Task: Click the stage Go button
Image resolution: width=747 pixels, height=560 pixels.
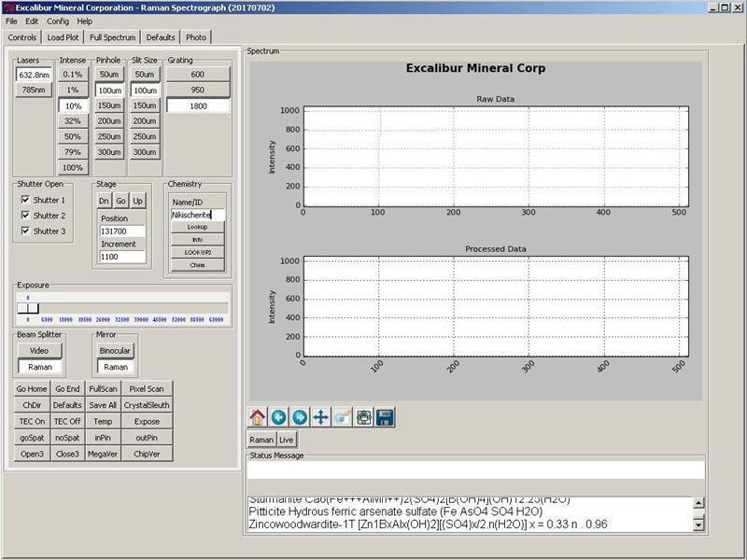Action: (121, 201)
